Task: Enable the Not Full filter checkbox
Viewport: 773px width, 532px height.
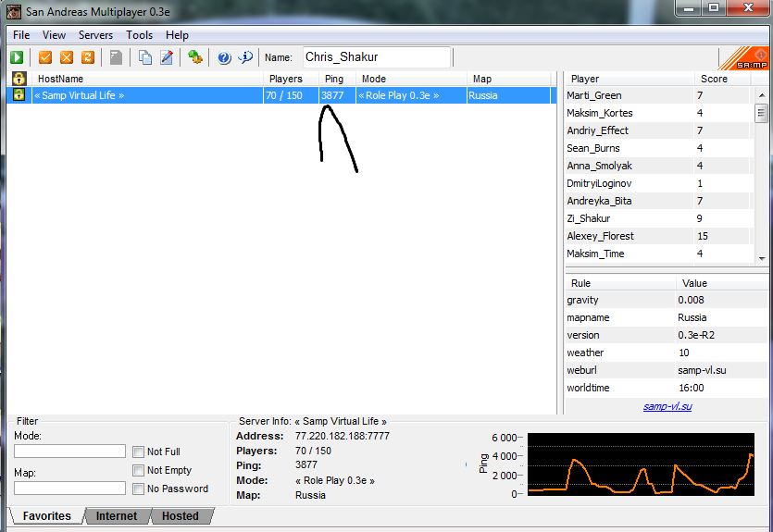Action: click(x=139, y=452)
